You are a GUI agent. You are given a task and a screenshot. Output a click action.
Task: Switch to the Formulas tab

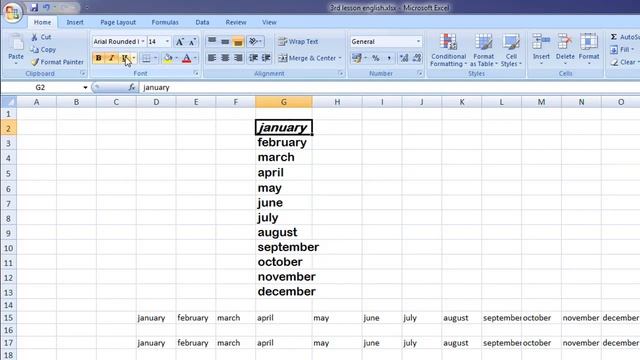point(165,22)
